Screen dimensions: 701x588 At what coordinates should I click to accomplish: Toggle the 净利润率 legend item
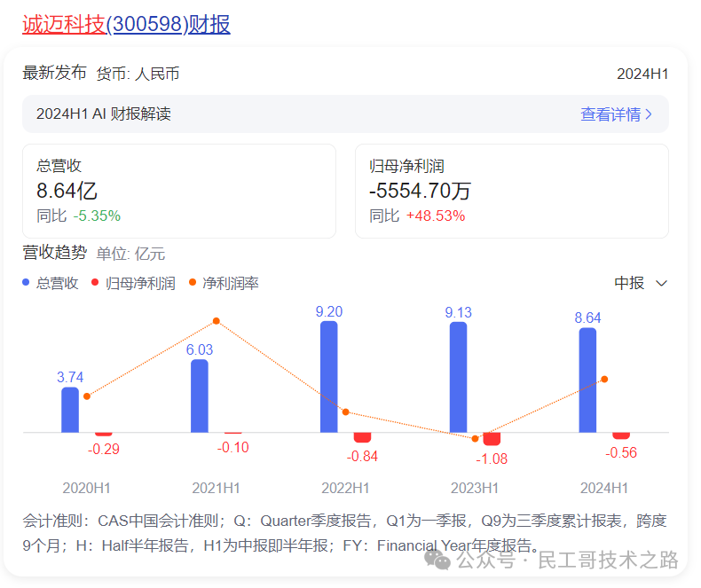point(224,283)
